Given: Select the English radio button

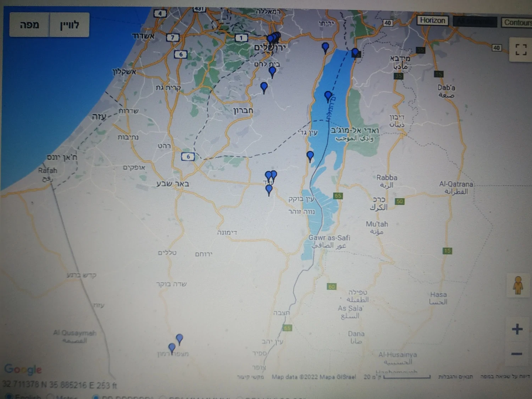Looking at the screenshot, I should (9, 397).
